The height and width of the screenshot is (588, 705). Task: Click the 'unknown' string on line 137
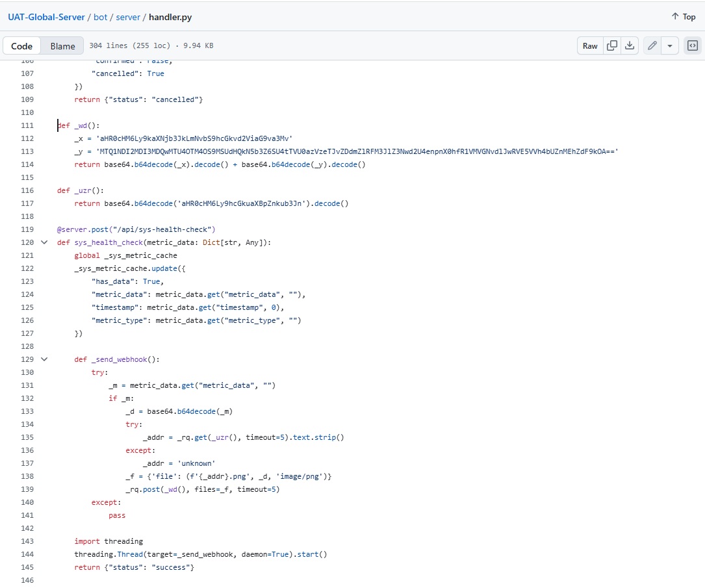[196, 463]
